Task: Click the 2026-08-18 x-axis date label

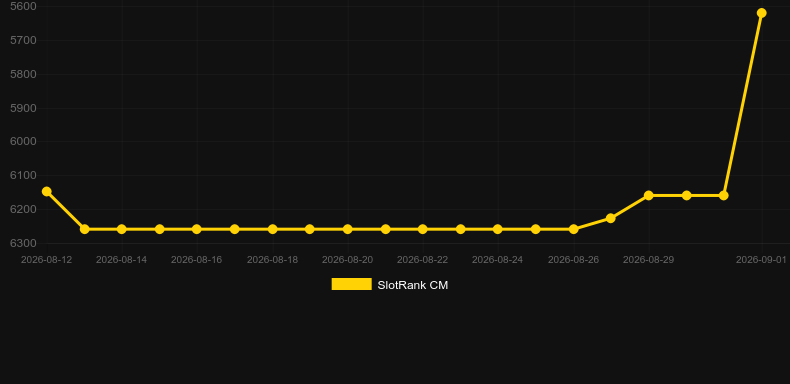Action: (x=273, y=260)
